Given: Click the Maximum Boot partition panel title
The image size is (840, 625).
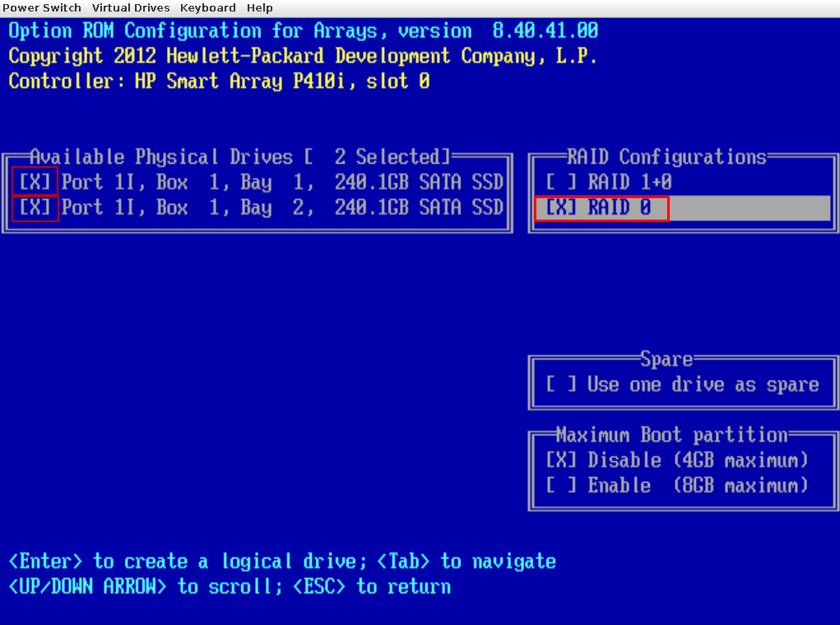Looking at the screenshot, I should (x=671, y=435).
